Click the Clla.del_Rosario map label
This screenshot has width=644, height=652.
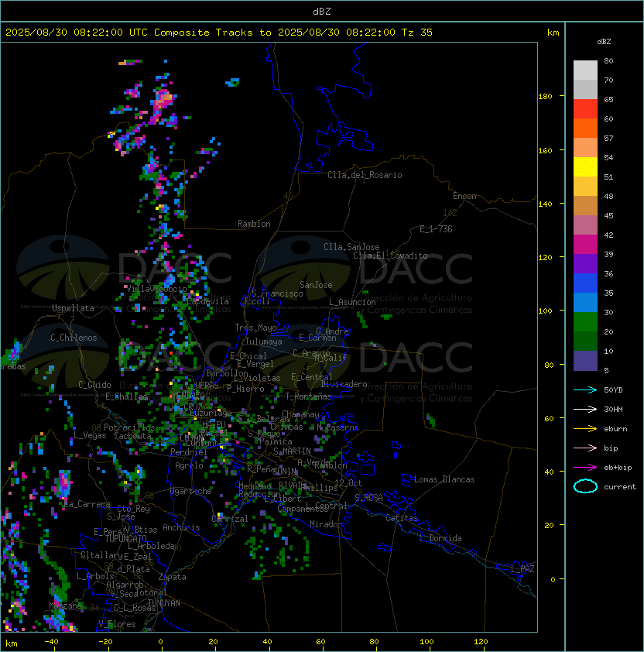click(x=365, y=175)
